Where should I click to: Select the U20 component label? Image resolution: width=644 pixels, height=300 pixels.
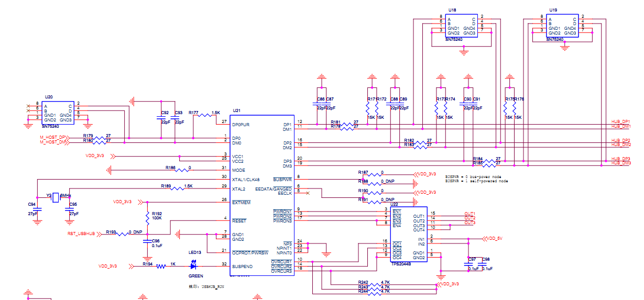[x=49, y=97]
